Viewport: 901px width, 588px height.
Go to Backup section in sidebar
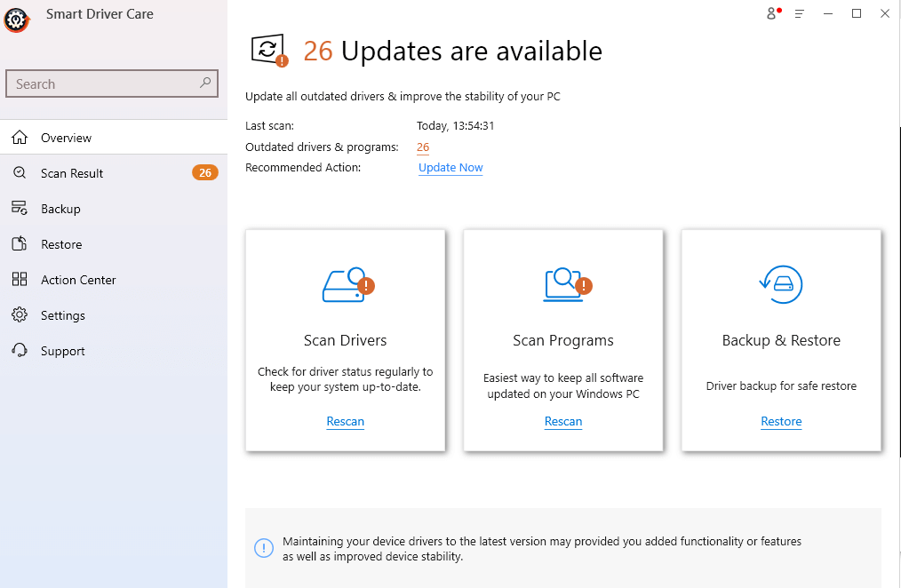tap(60, 209)
